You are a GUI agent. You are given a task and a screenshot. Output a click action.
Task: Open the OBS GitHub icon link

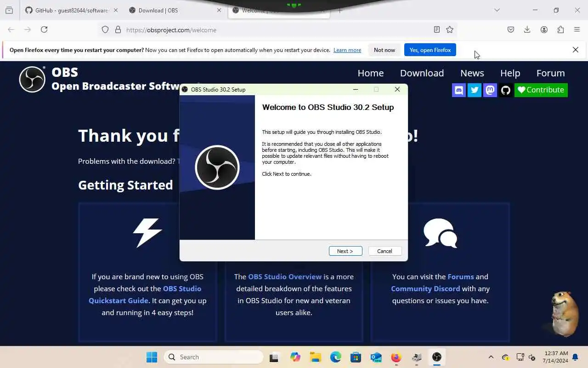click(505, 90)
